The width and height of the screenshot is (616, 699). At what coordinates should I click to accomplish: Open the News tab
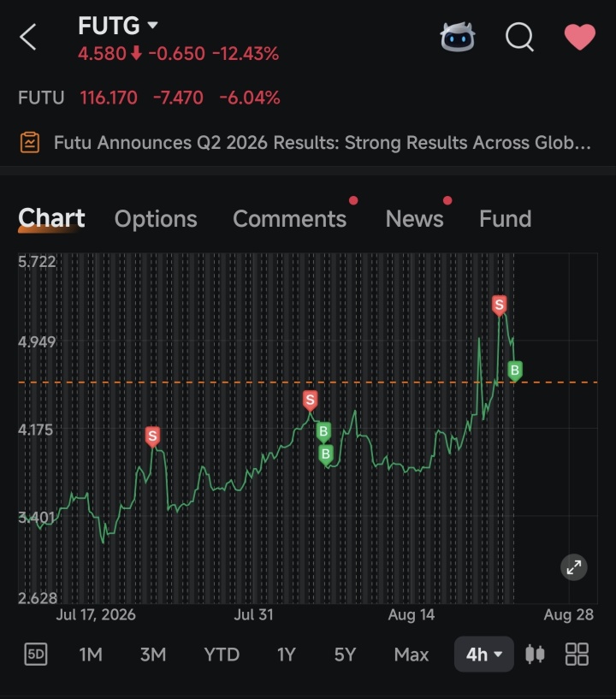coord(415,219)
